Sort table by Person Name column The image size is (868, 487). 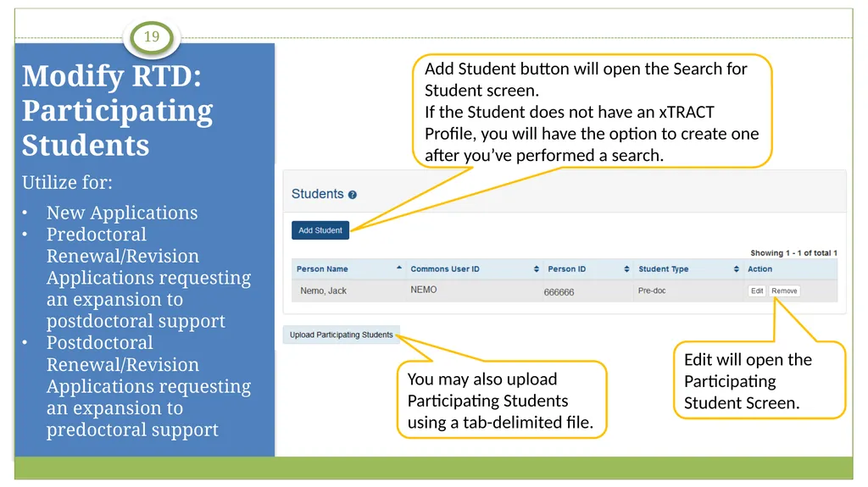coord(399,268)
